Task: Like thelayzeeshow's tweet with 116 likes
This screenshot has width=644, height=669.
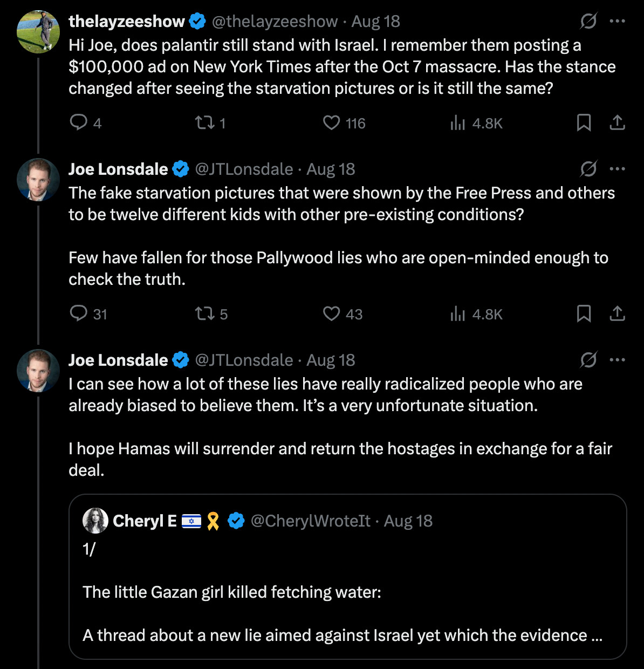Action: tap(331, 123)
